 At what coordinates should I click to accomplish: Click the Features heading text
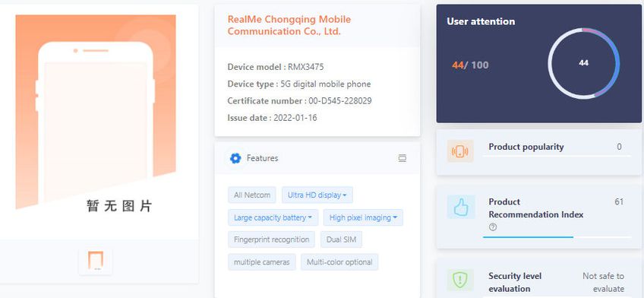click(x=262, y=158)
